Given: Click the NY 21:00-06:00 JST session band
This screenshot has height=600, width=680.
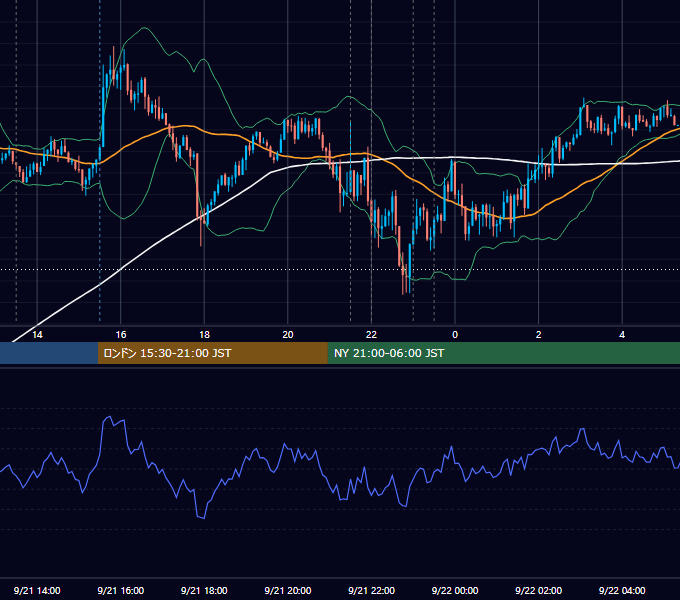Looking at the screenshot, I should click(x=503, y=353).
